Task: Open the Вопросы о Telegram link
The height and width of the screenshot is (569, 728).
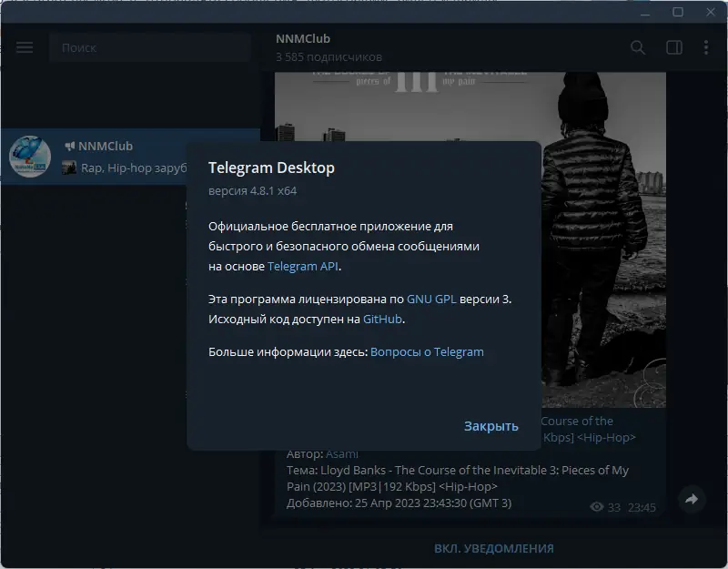Action: click(426, 351)
